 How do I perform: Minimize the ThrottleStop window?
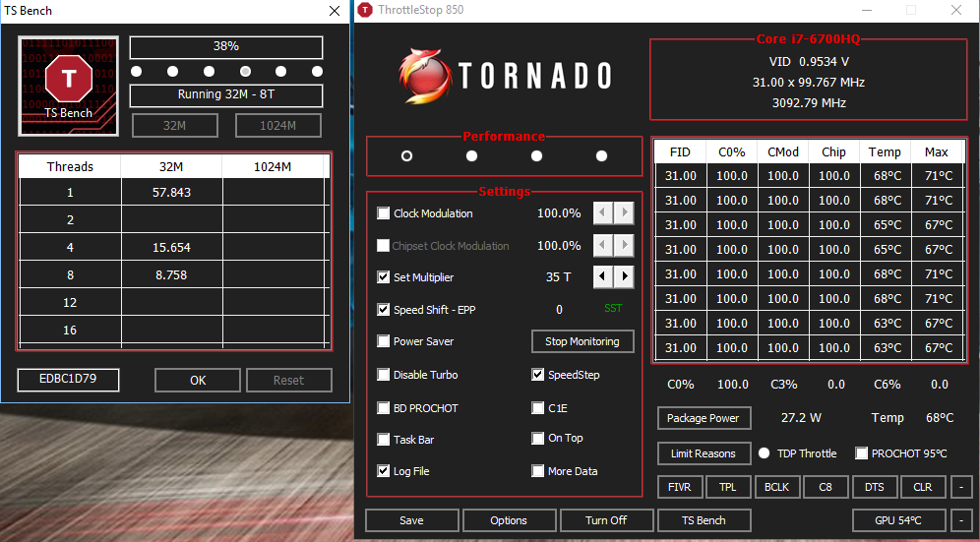pyautogui.click(x=867, y=10)
